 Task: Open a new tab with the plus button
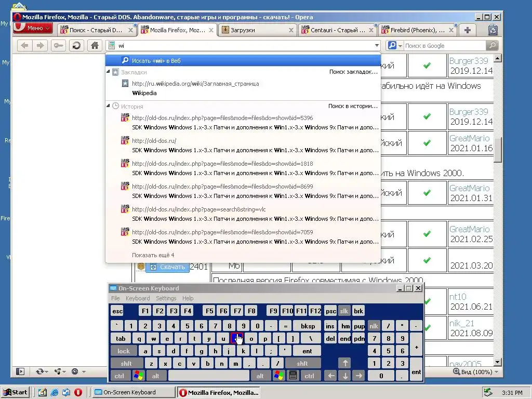[467, 30]
